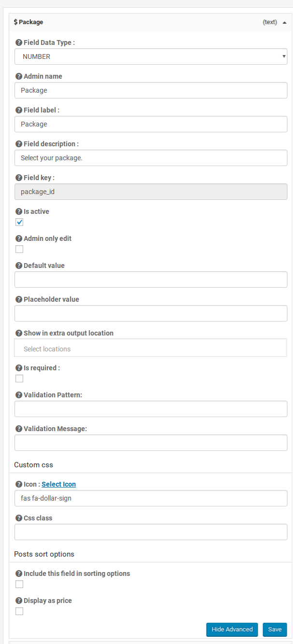Click dollar sign icon in Package header

coord(16,22)
